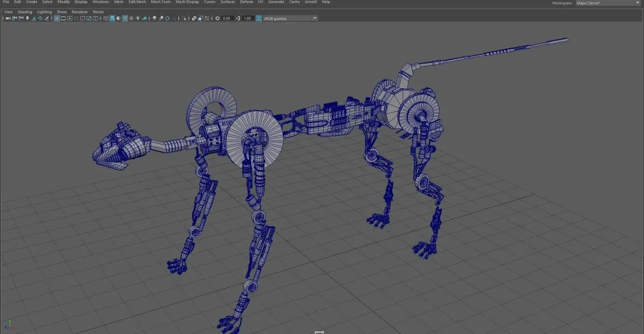Click the Image Plane icon
The width and height of the screenshot is (644, 334).
[34, 18]
